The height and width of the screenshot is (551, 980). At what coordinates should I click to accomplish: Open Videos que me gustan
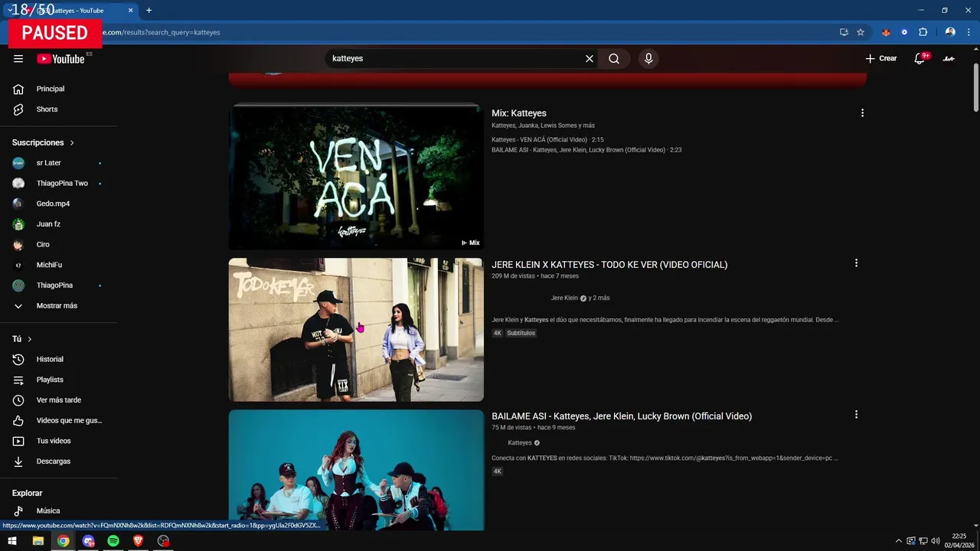pos(69,421)
